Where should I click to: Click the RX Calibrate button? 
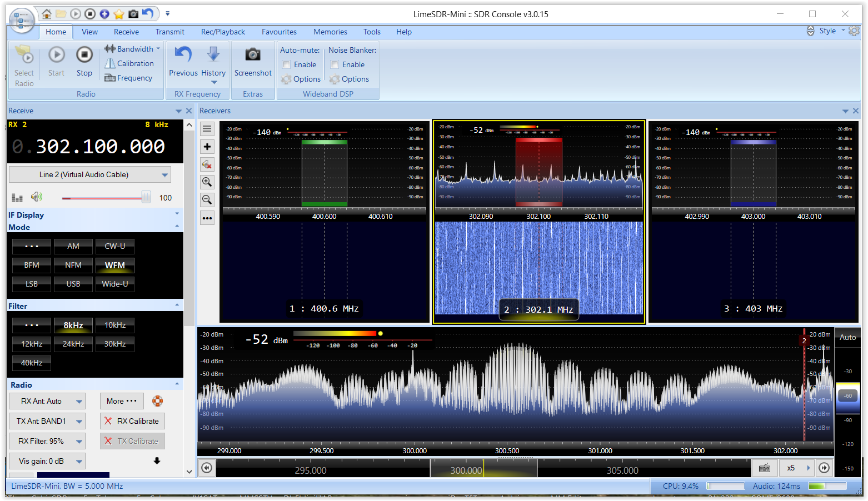point(133,421)
